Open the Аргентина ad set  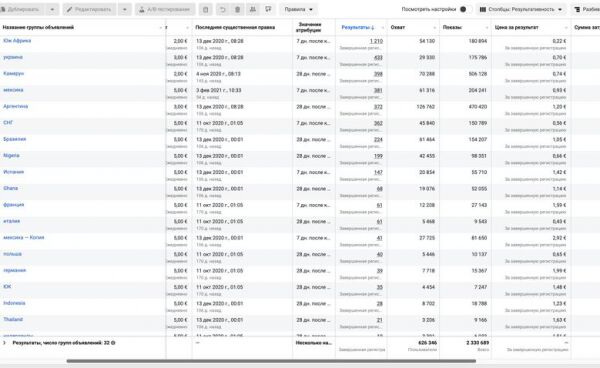pos(16,106)
